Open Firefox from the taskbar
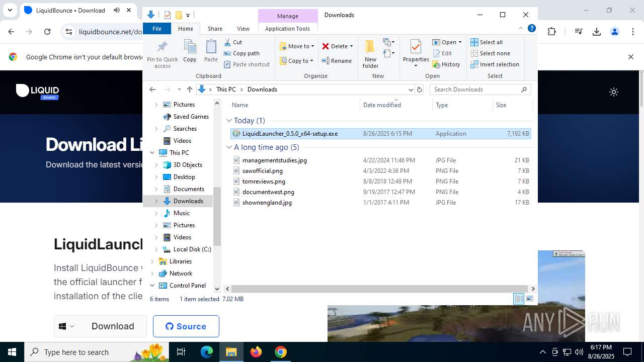Screen dimensions: 644x362 point(256,352)
